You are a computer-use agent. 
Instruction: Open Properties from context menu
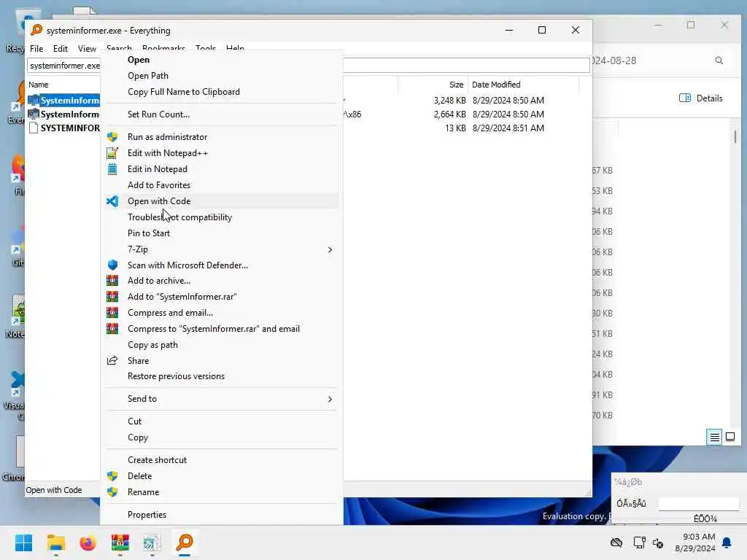(147, 515)
